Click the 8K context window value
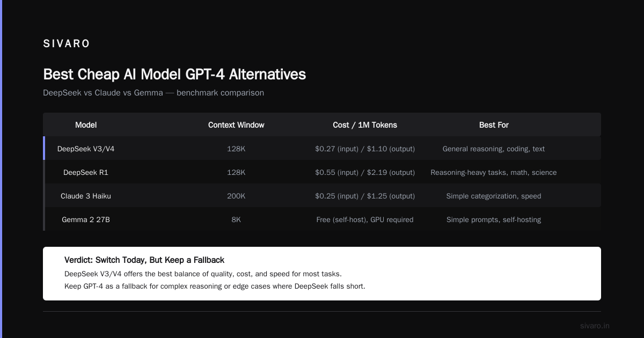This screenshot has height=338, width=644. pos(236,219)
